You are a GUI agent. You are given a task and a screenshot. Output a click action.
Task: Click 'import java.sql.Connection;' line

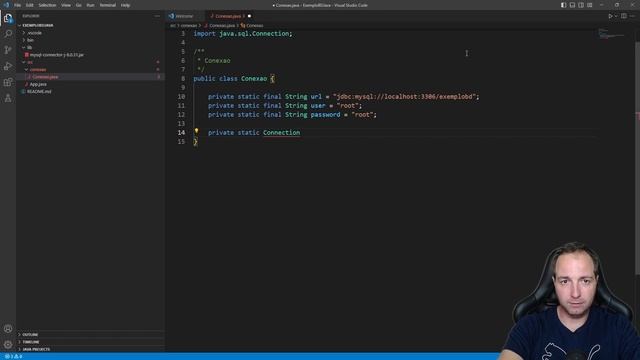243,33
